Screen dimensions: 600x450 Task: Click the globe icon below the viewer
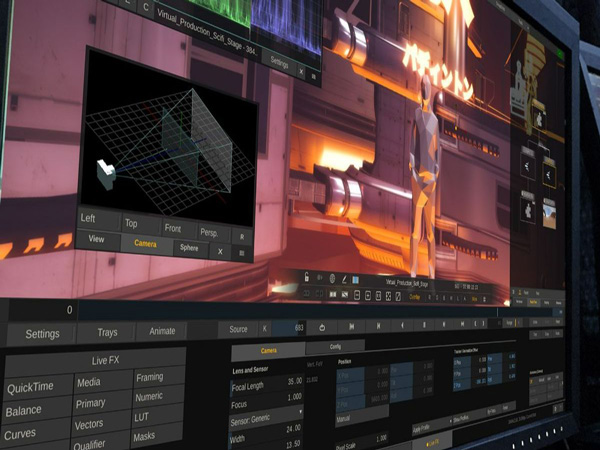click(332, 276)
